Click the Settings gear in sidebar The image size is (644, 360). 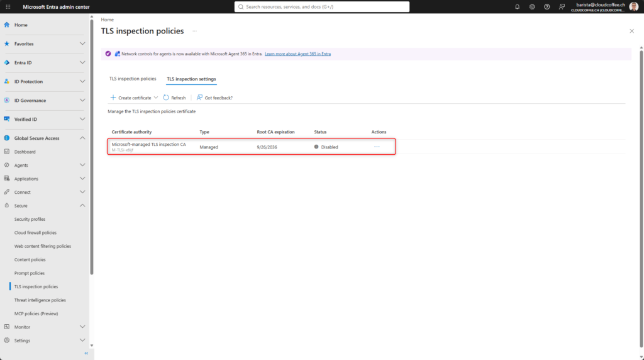[6, 340]
